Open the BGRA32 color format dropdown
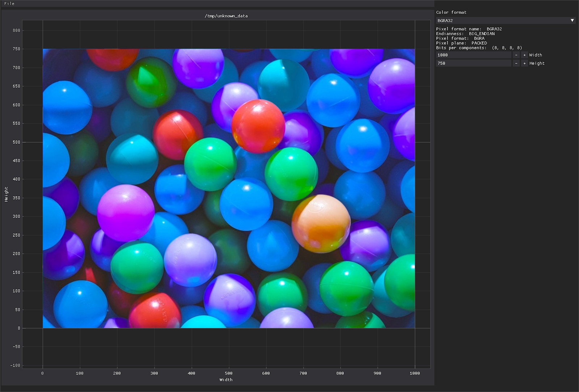 point(506,21)
